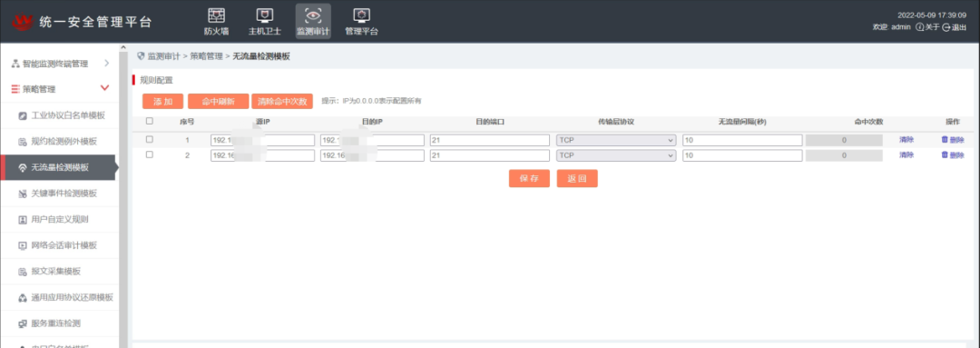Click the 通用应用协议还原模板 icon
The height and width of the screenshot is (348, 980).
click(x=23, y=298)
